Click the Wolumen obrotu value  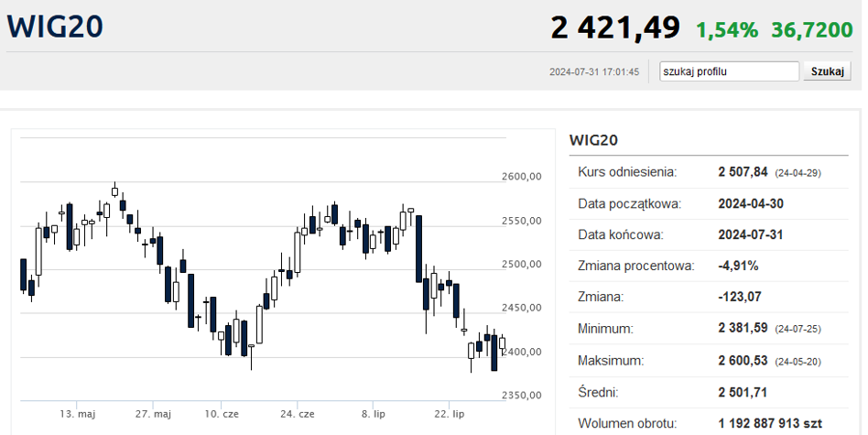coord(781,423)
